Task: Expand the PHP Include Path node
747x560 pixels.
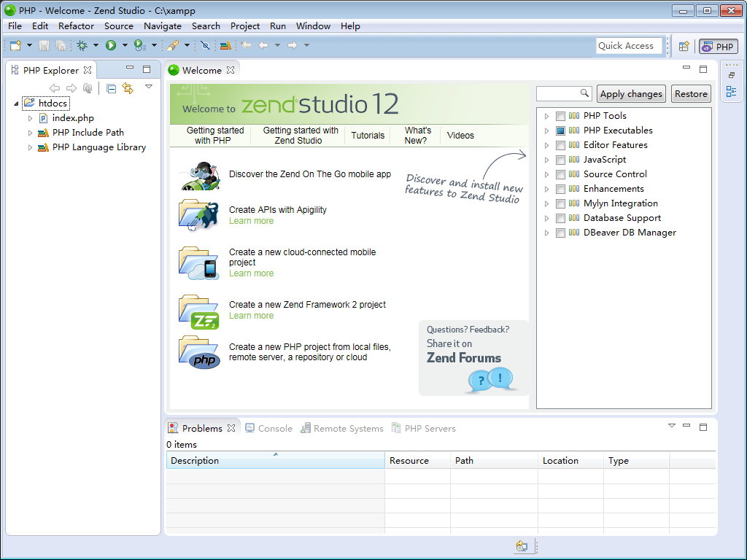Action: [x=30, y=133]
